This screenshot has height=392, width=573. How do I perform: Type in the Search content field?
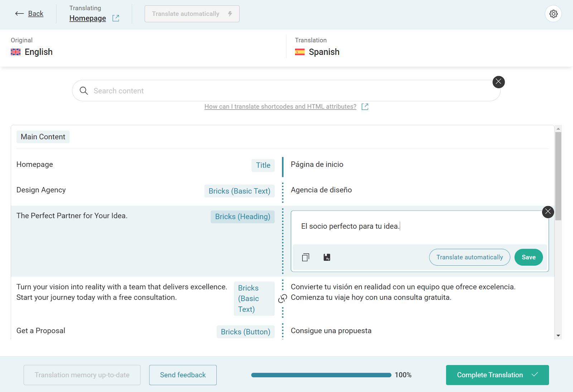click(286, 91)
